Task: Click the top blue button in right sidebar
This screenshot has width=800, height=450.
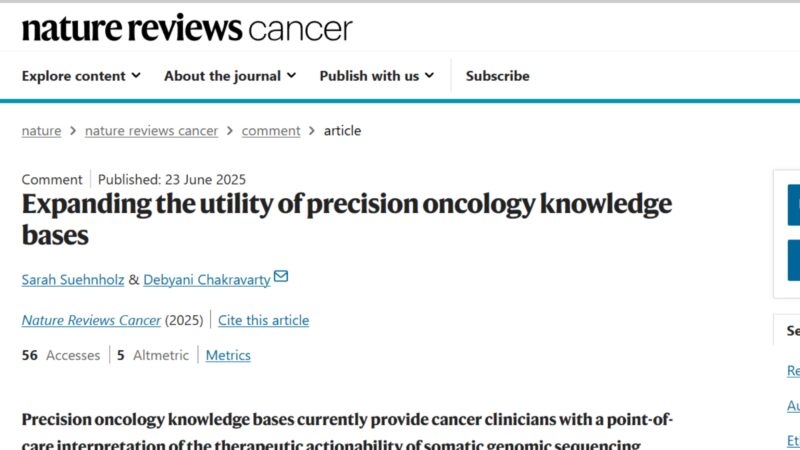Action: tap(794, 205)
